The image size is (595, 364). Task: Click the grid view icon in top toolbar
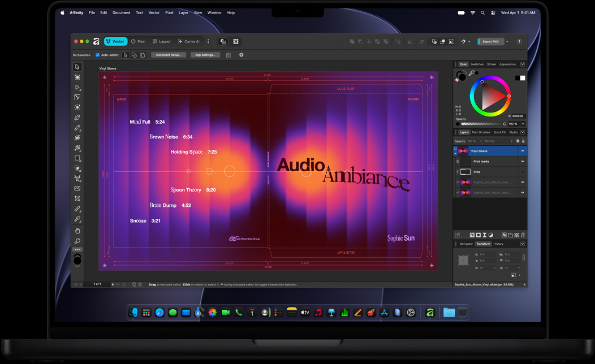click(x=236, y=41)
